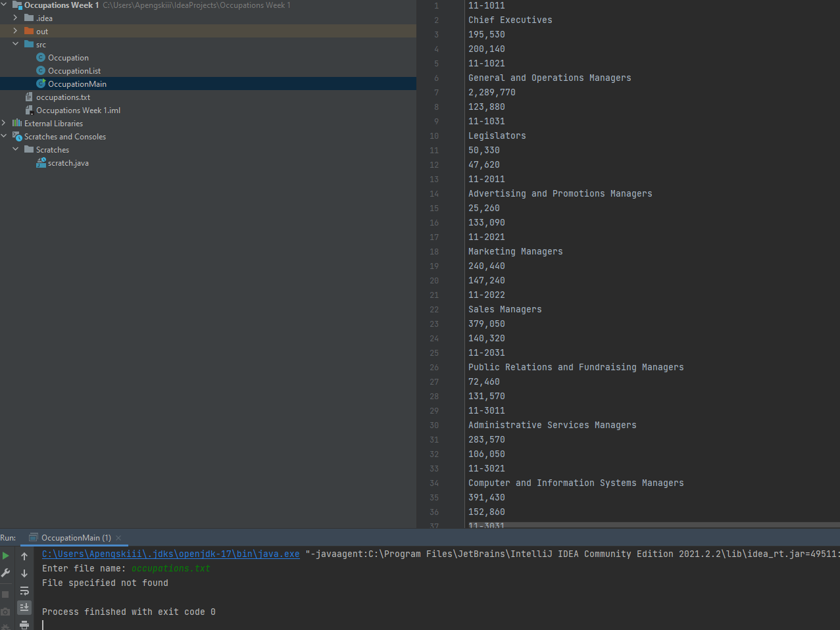840x630 pixels.
Task: Collapse Scratches and Consoles node
Action: (4, 136)
